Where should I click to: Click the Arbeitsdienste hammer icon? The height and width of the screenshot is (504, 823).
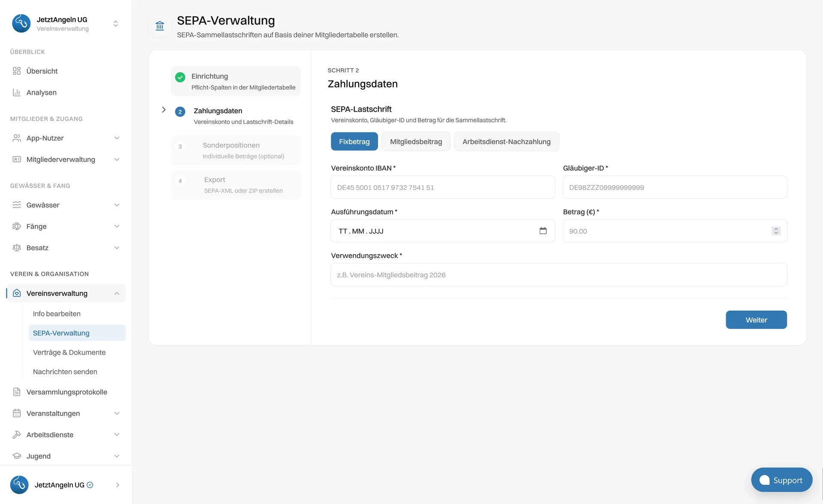coord(17,435)
